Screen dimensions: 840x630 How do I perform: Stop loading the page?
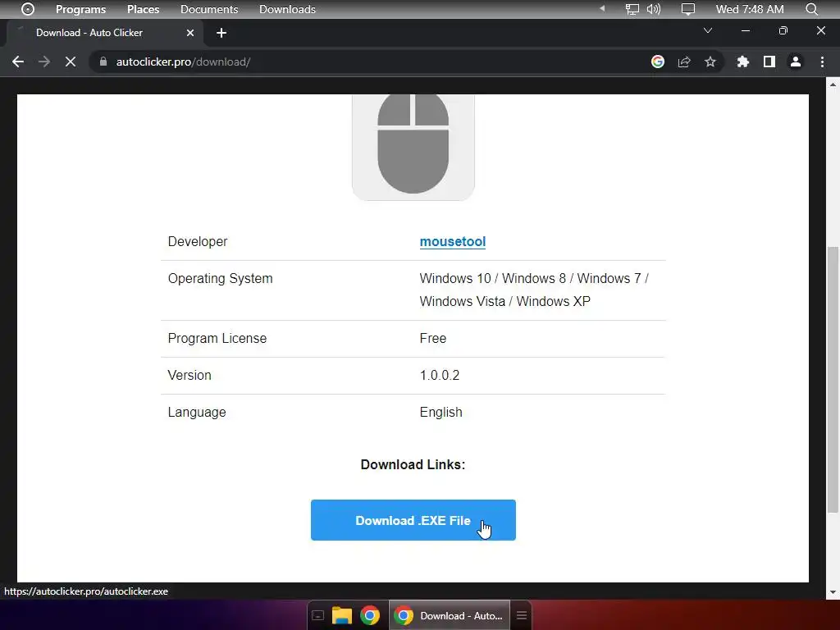pyautogui.click(x=71, y=62)
